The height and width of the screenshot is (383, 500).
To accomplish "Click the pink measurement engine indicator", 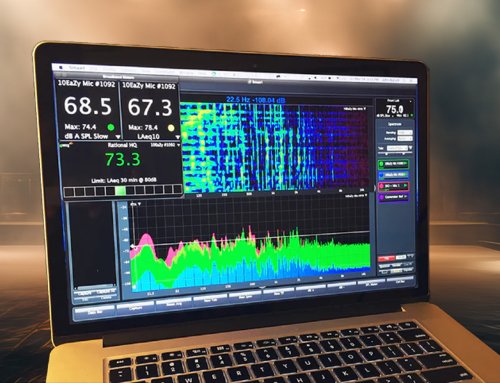I will [x=382, y=186].
